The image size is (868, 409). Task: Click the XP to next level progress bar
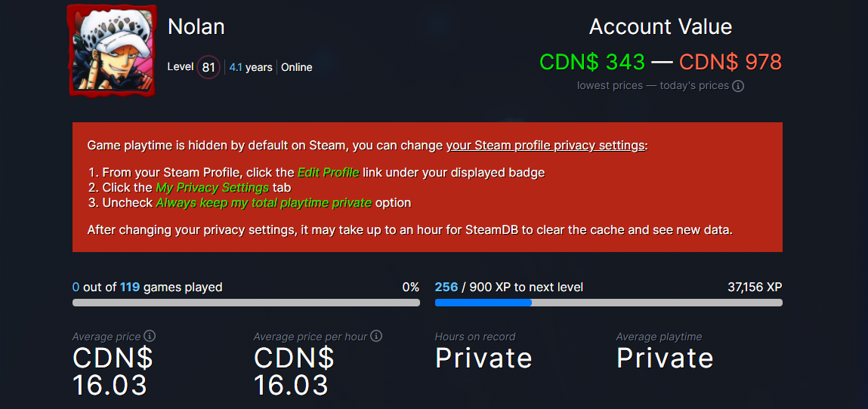pyautogui.click(x=608, y=303)
